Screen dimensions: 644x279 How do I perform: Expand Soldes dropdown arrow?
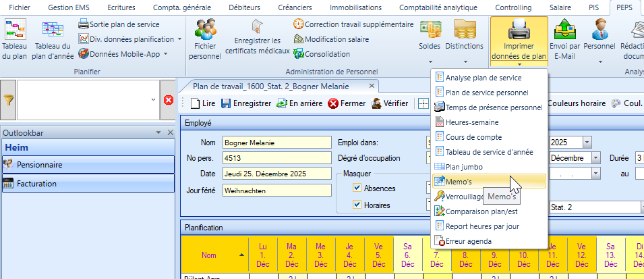[x=430, y=62]
